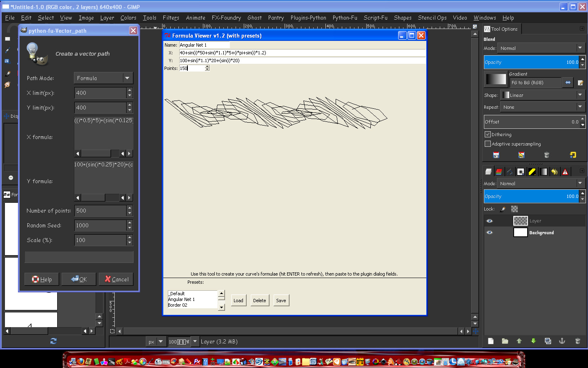This screenshot has width=588, height=368.
Task: Create a new layer with the blank page icon
Action: pyautogui.click(x=491, y=341)
